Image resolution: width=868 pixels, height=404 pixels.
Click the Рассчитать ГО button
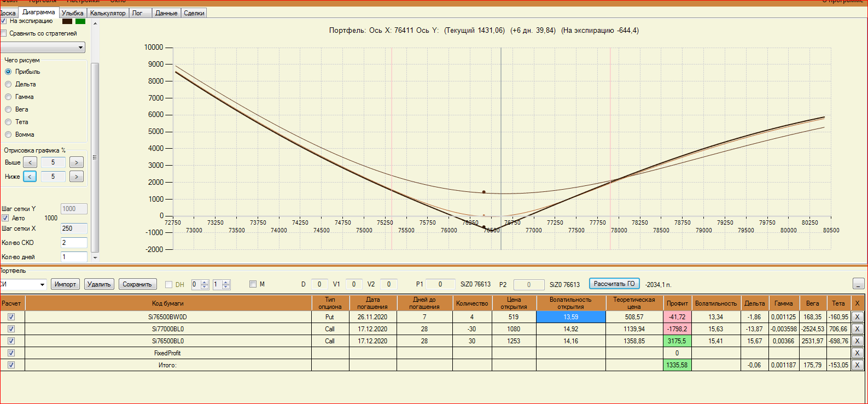click(x=614, y=284)
